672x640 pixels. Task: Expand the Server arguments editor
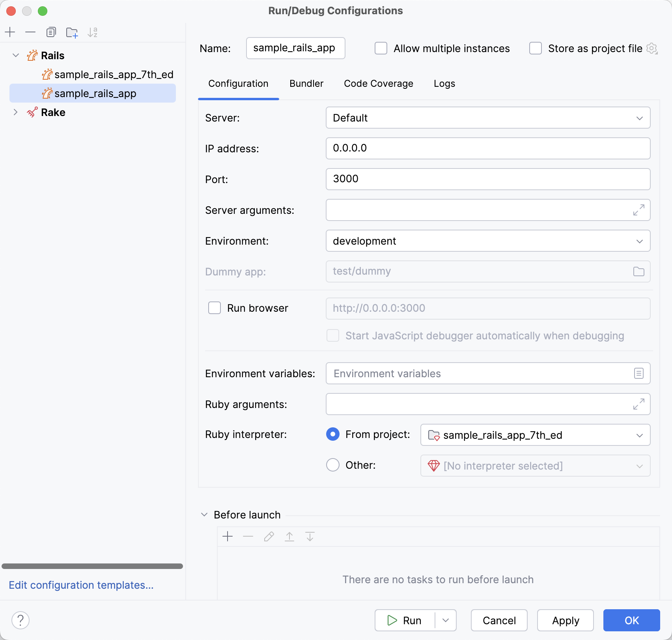click(x=638, y=210)
